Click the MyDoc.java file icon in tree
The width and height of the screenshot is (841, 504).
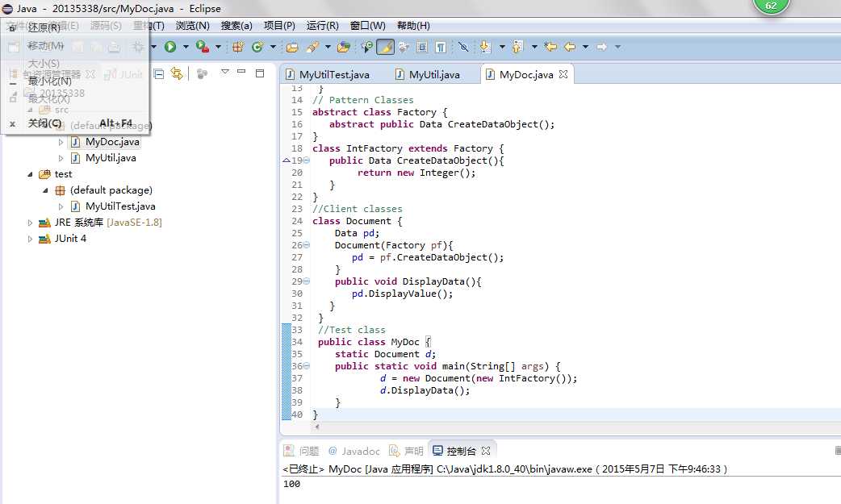pos(76,142)
